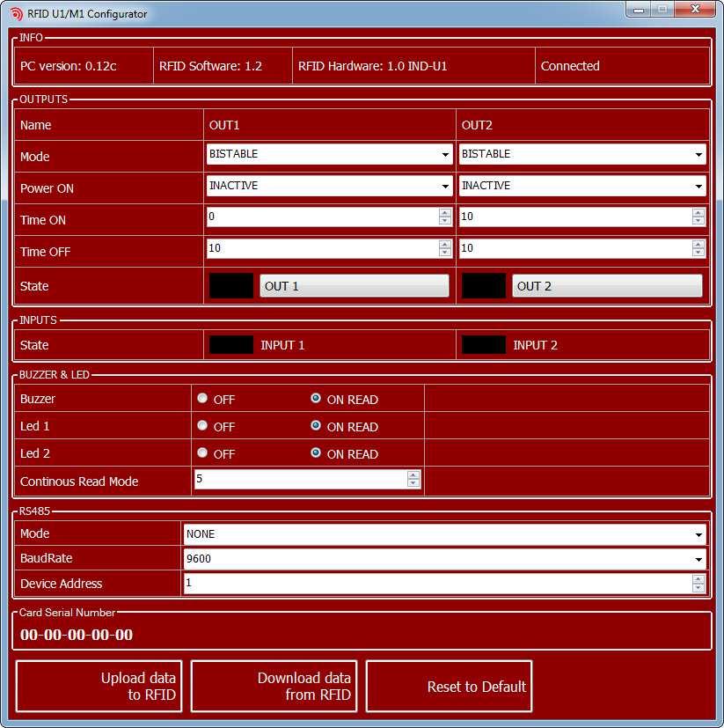
Task: Click Reset to Default button
Action: [x=449, y=687]
